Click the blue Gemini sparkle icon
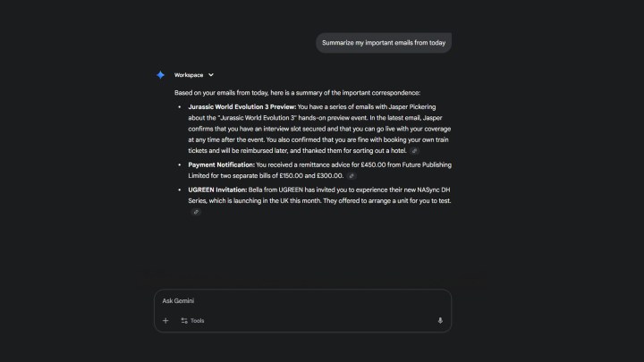644x362 pixels. point(161,75)
